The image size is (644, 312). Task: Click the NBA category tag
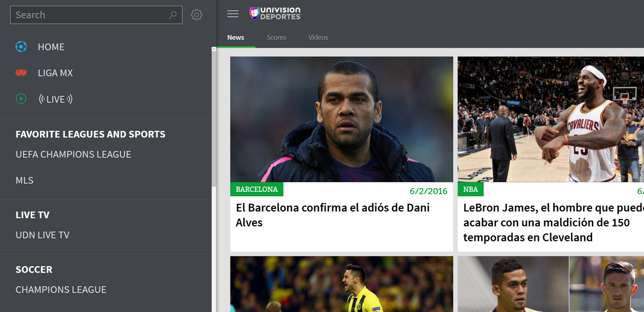point(471,189)
